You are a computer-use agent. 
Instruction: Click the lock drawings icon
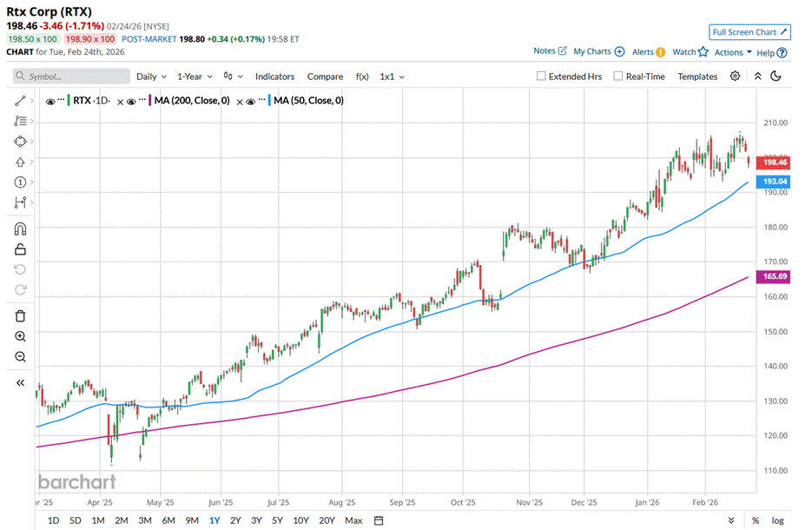[x=20, y=249]
